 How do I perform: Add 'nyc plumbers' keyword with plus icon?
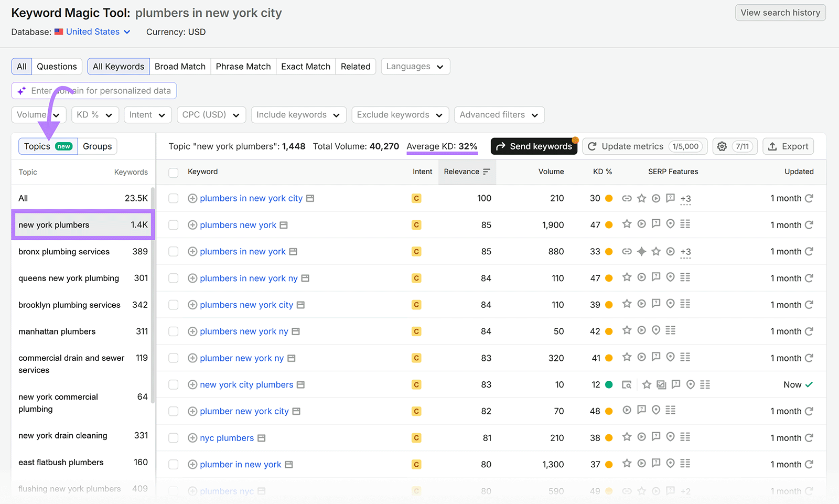point(192,438)
